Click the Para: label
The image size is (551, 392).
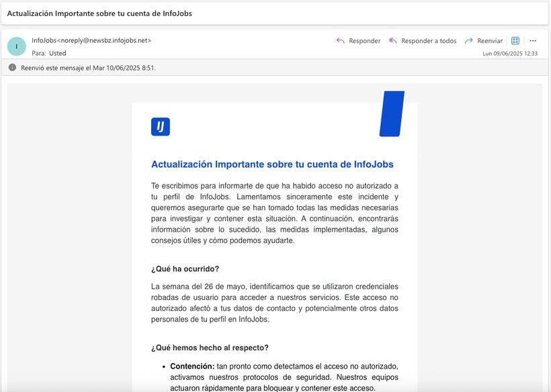click(x=39, y=53)
